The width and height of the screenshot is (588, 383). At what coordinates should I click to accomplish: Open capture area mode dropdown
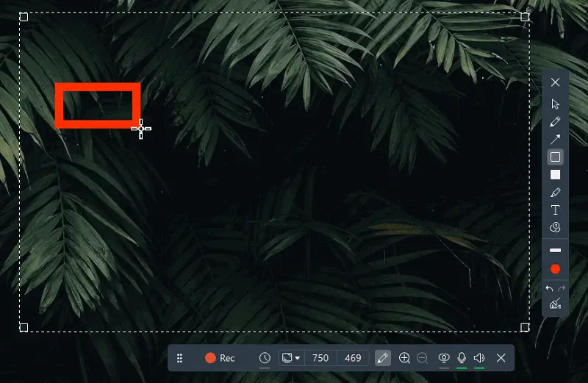pyautogui.click(x=291, y=358)
